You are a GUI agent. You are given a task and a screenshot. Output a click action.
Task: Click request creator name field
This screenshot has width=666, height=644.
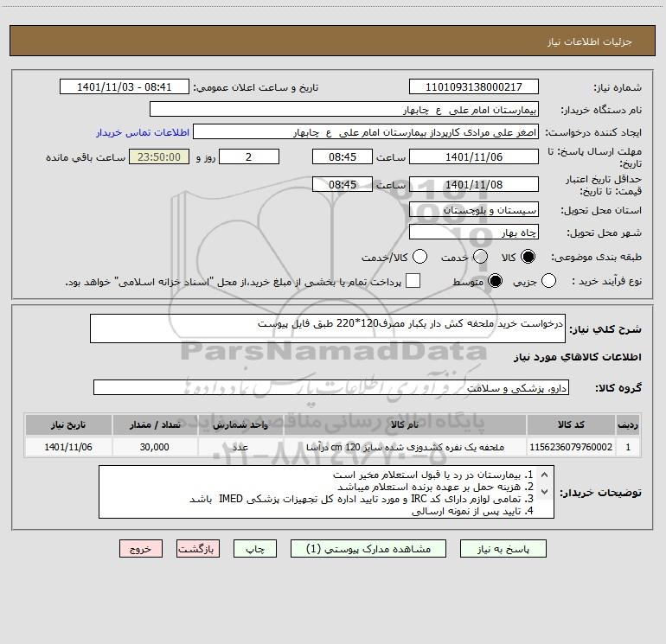coord(366,132)
